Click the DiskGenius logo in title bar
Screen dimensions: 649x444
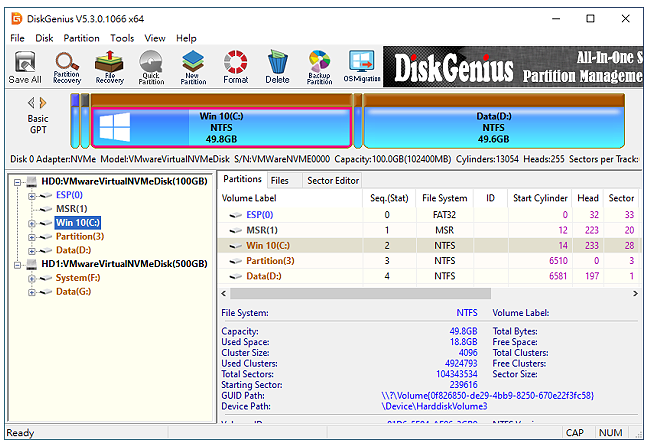pos(17,19)
